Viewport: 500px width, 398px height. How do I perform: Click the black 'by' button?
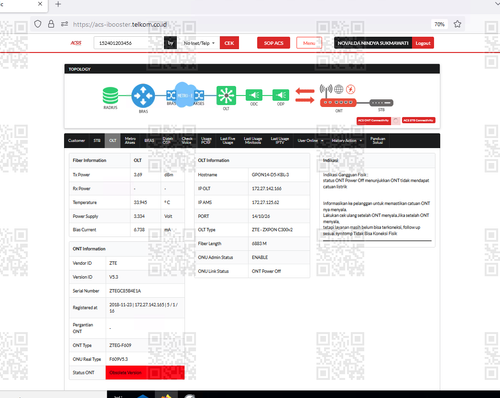pos(170,43)
